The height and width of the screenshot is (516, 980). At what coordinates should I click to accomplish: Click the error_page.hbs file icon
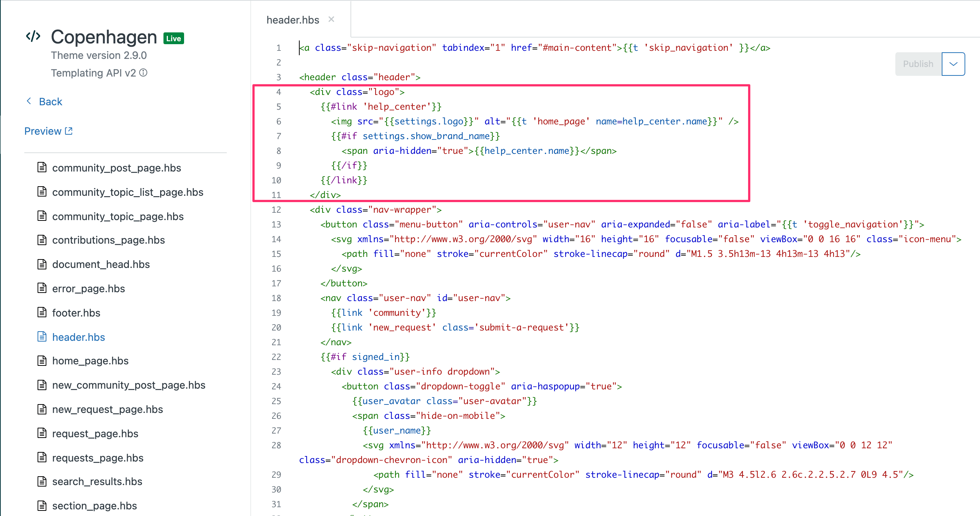pos(42,288)
